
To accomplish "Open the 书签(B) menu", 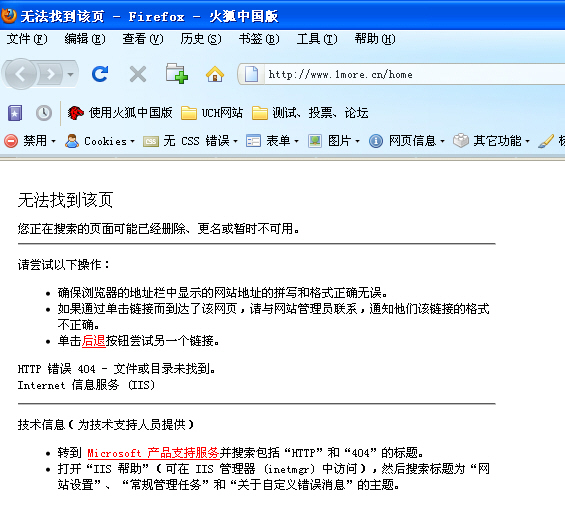I will 259,39.
